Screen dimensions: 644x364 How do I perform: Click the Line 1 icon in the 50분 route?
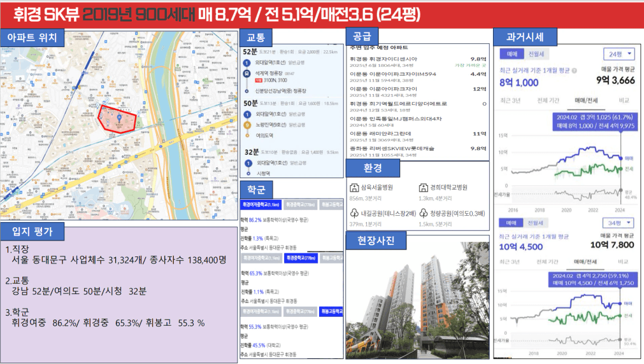tap(247, 115)
